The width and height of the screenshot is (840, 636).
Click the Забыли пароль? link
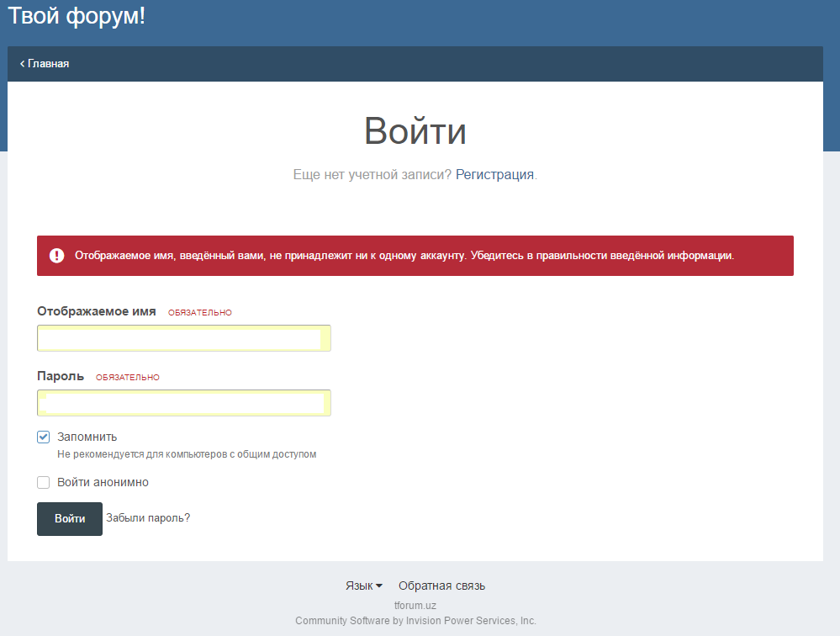[x=148, y=518]
